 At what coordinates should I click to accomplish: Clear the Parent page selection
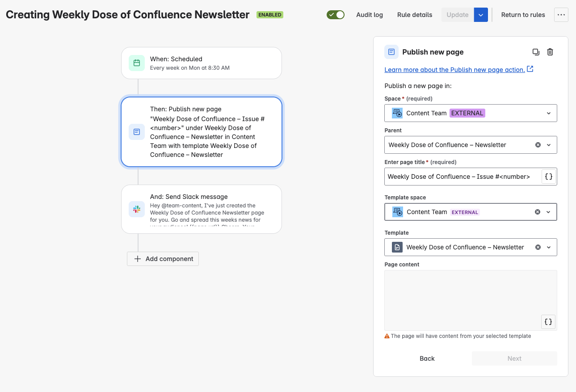coord(538,145)
